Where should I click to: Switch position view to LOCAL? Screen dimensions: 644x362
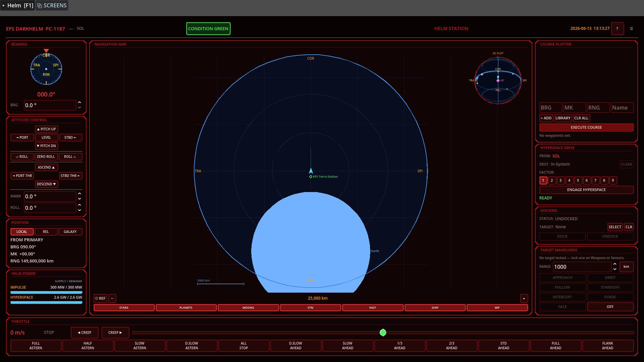pos(22,232)
